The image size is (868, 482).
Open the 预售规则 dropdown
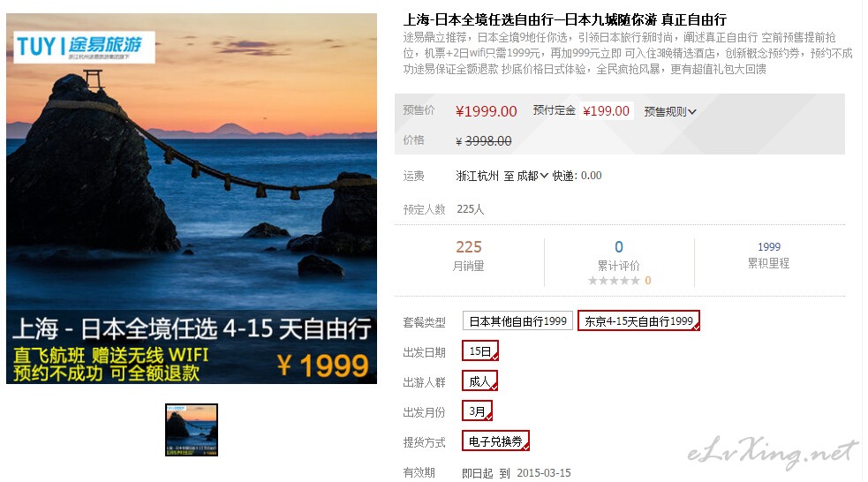(670, 112)
